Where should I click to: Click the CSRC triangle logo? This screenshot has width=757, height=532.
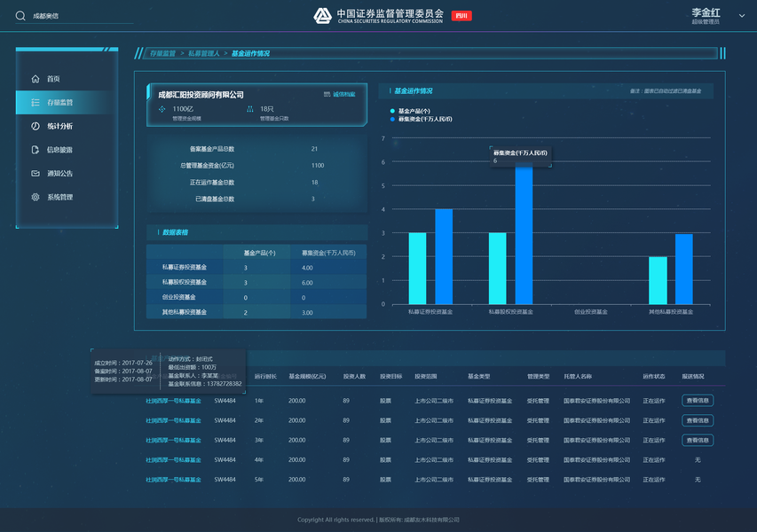(x=322, y=15)
